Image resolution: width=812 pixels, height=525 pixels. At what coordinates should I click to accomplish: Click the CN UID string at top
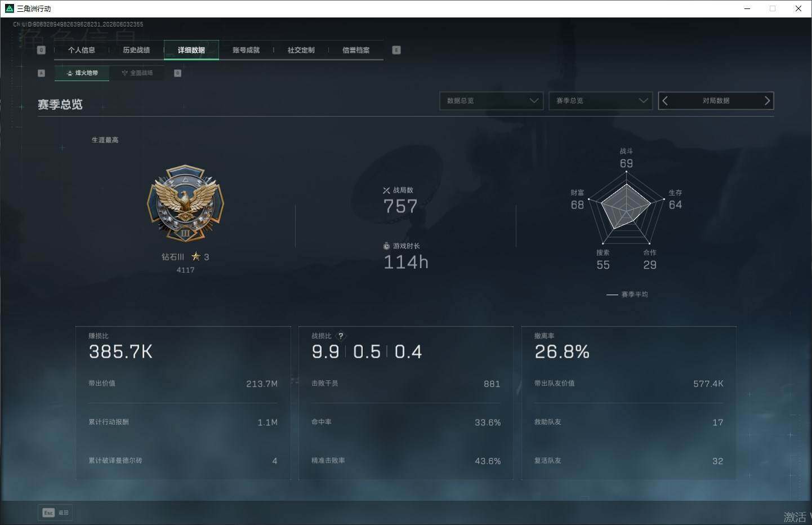(x=78, y=24)
